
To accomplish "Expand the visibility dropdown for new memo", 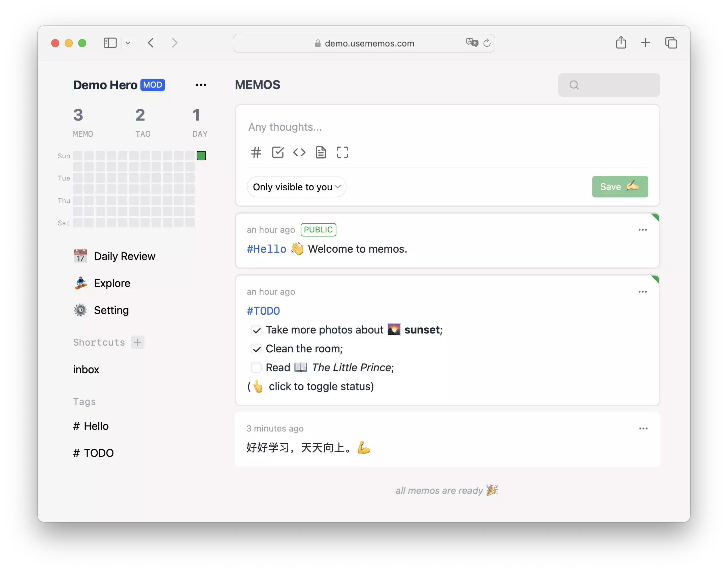I will tap(295, 187).
